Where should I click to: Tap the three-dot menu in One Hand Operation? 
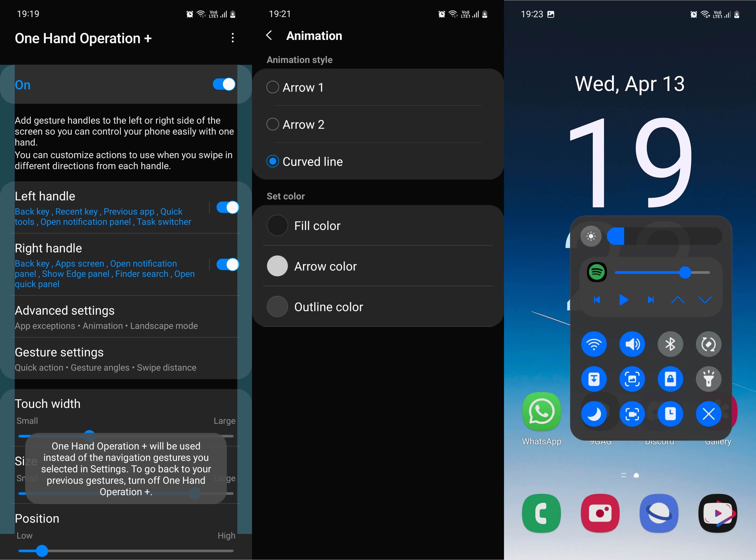pos(232,38)
